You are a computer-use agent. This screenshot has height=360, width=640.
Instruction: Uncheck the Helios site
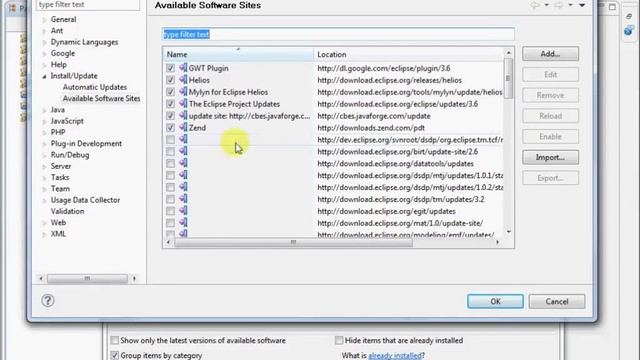170,80
